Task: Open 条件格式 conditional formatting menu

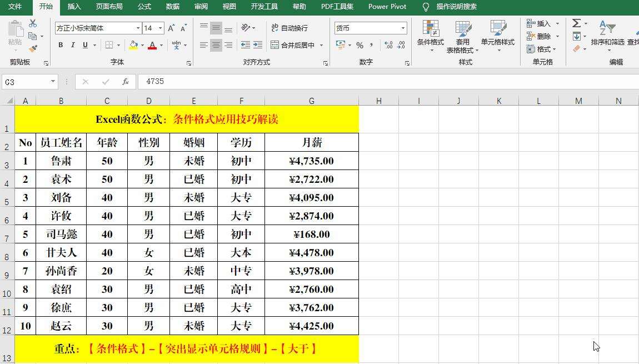Action: point(431,36)
